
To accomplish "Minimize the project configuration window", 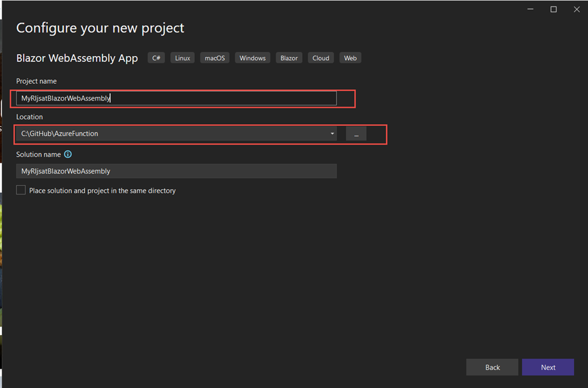I will click(x=531, y=9).
